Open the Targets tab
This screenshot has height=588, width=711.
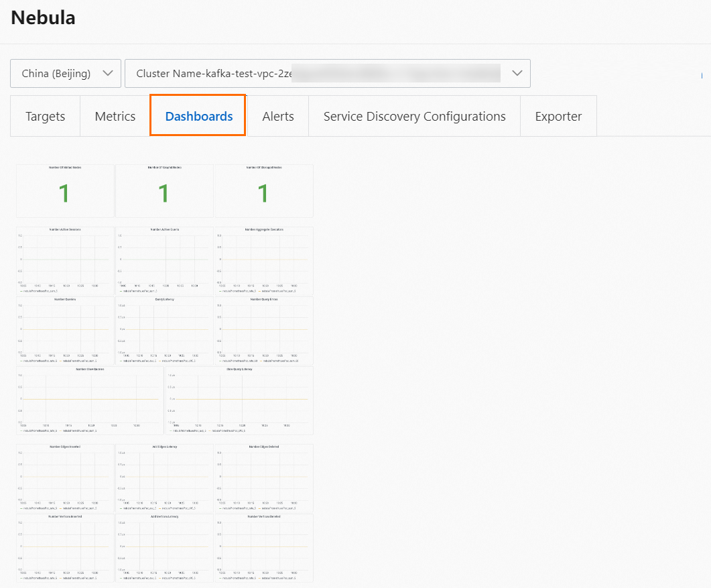46,116
